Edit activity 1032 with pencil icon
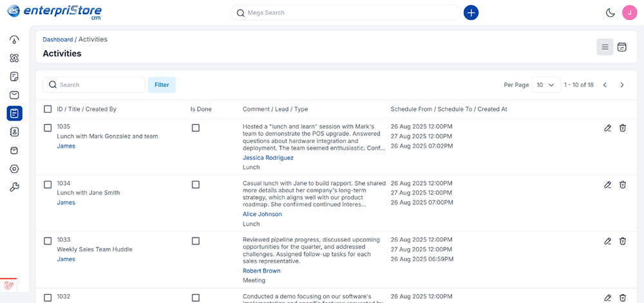 (x=607, y=298)
